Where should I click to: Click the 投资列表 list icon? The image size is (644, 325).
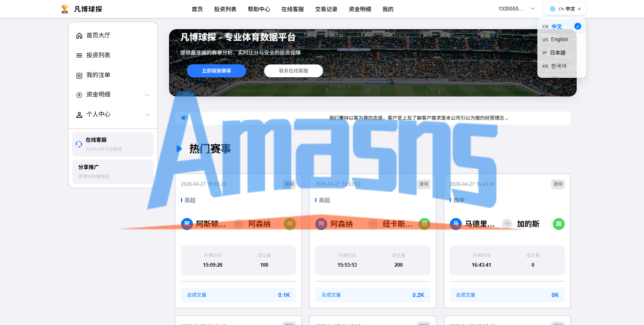tap(79, 55)
